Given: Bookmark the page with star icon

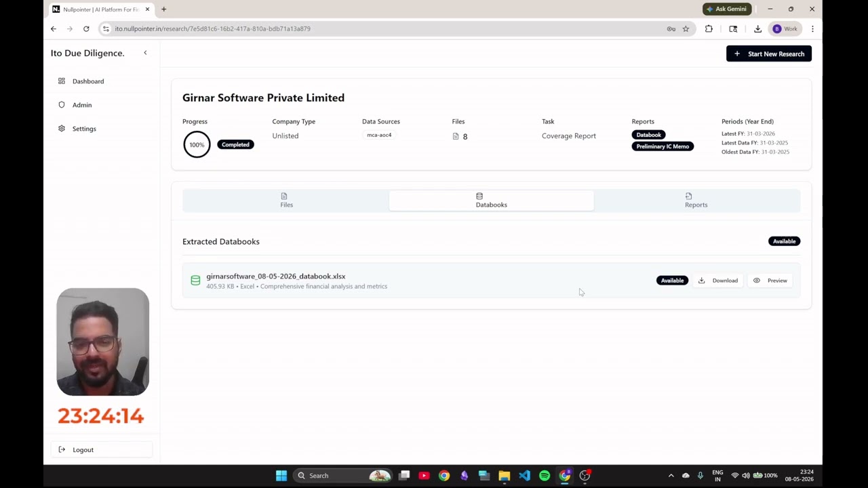Looking at the screenshot, I should (x=686, y=28).
